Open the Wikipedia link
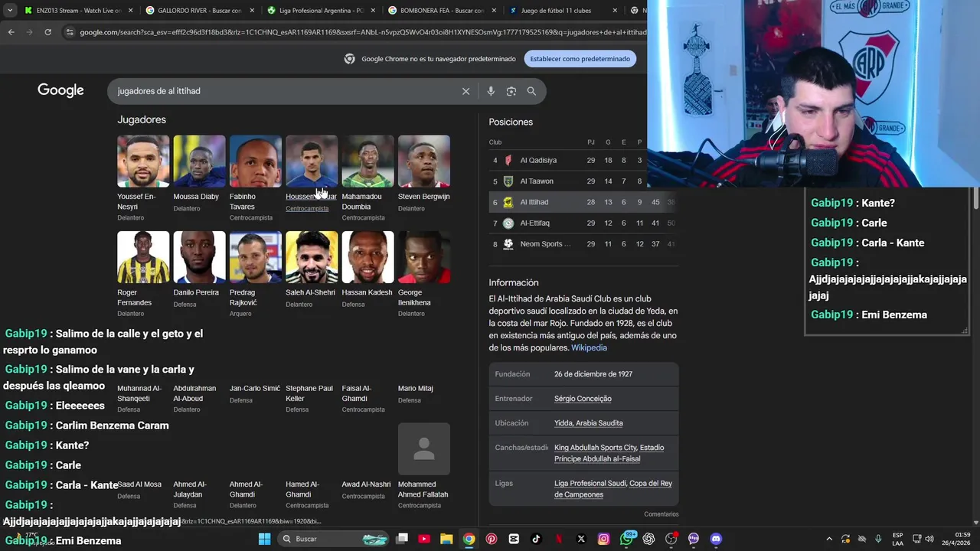 click(x=589, y=347)
